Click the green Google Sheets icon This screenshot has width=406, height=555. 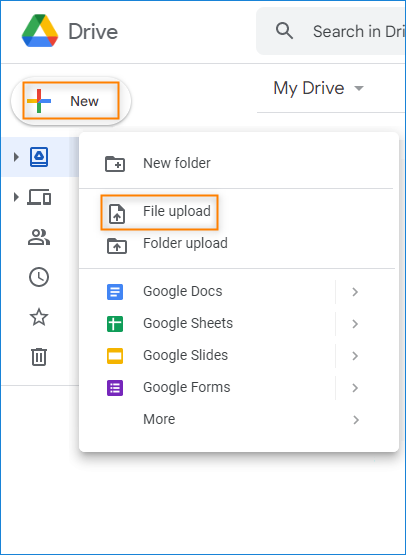(115, 324)
